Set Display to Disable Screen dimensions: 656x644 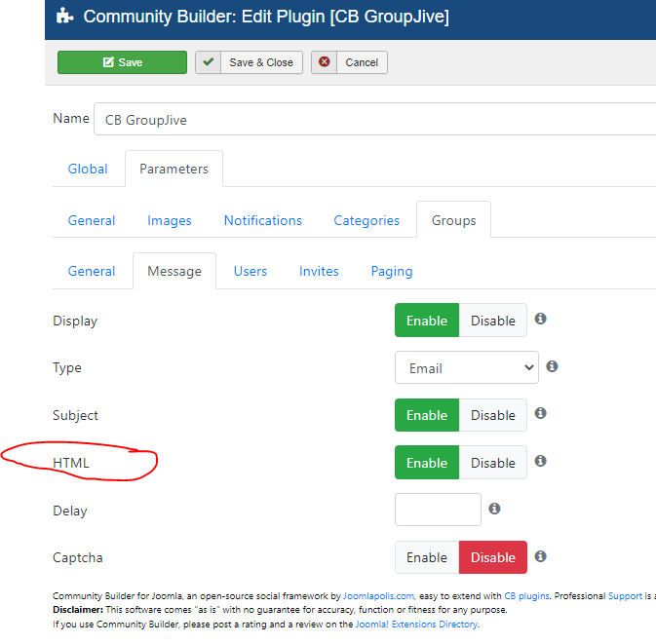pyautogui.click(x=493, y=321)
